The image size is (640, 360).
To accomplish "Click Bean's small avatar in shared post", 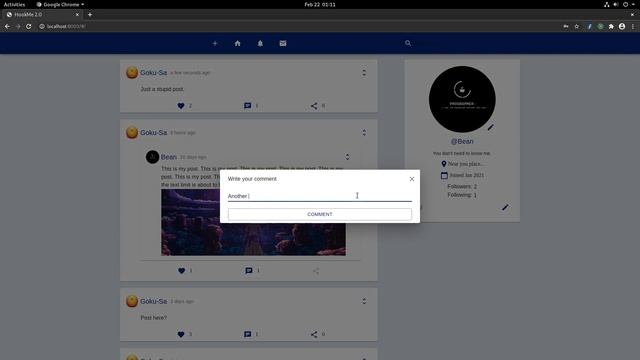I will [152, 157].
